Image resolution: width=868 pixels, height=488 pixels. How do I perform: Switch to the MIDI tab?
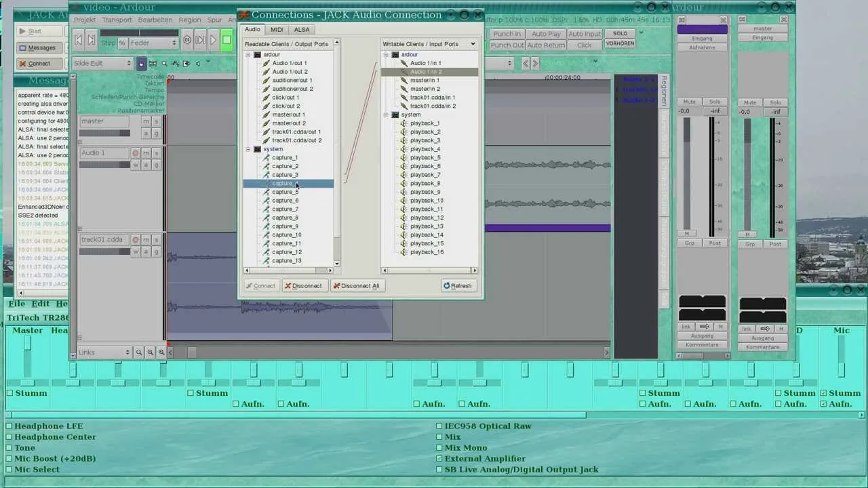[x=277, y=30]
